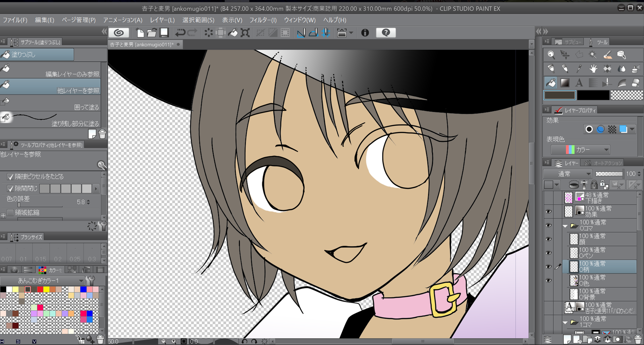
Task: Select the 囲って塗る sub tool
Action: [50, 103]
